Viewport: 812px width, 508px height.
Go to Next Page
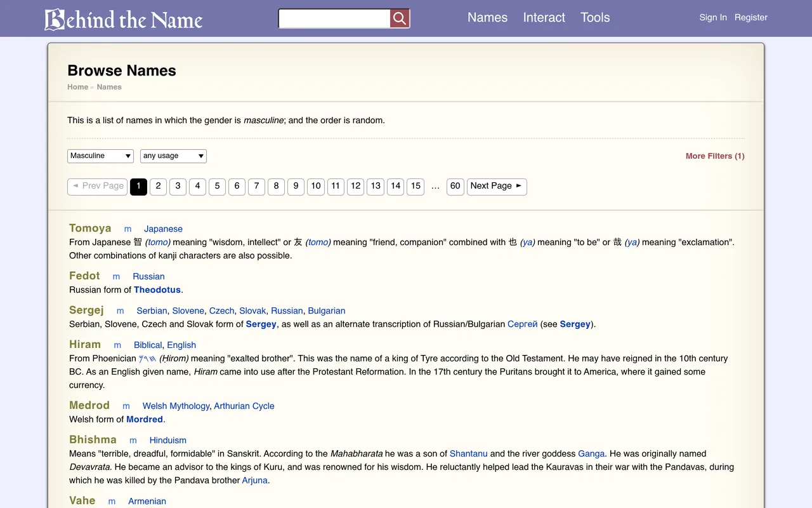[x=497, y=187]
